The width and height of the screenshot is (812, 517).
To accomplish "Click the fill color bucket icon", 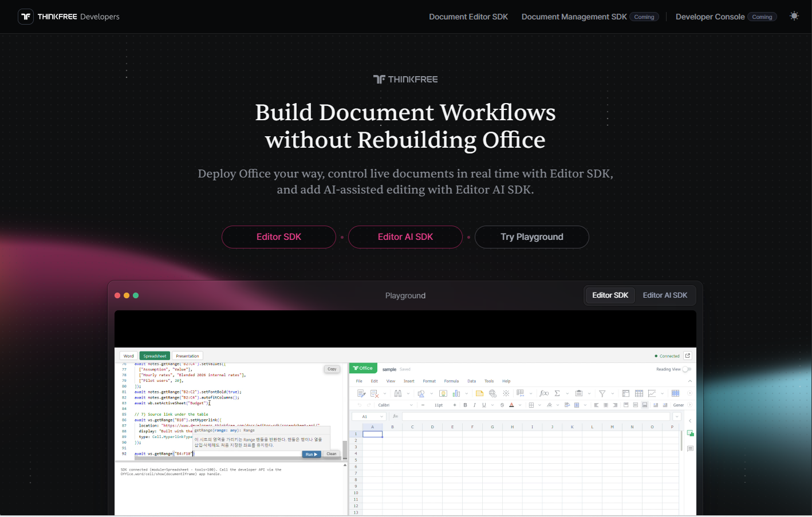I will click(x=549, y=405).
